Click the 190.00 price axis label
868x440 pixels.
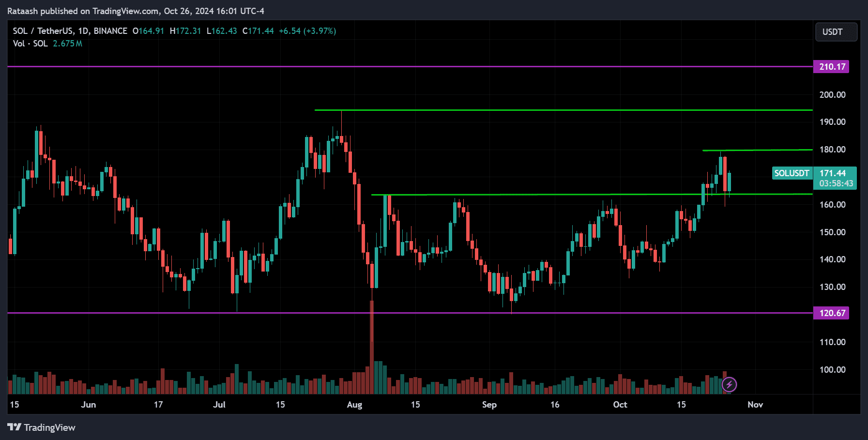pyautogui.click(x=833, y=122)
